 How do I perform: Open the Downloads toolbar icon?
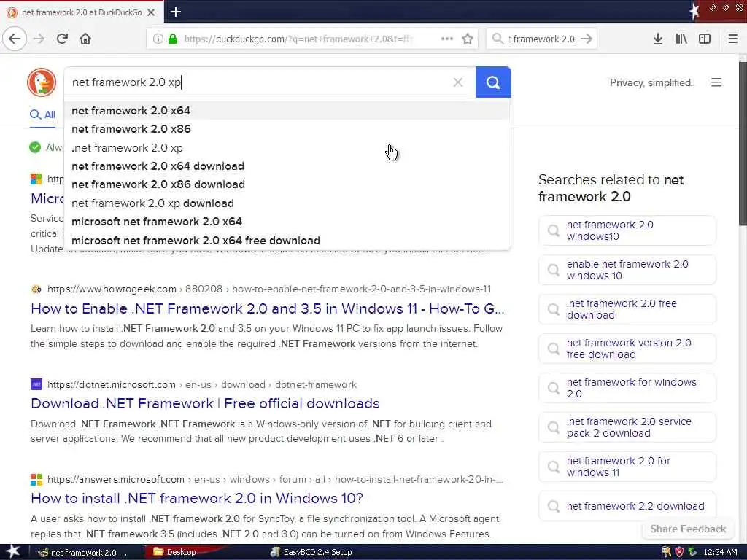click(x=658, y=39)
